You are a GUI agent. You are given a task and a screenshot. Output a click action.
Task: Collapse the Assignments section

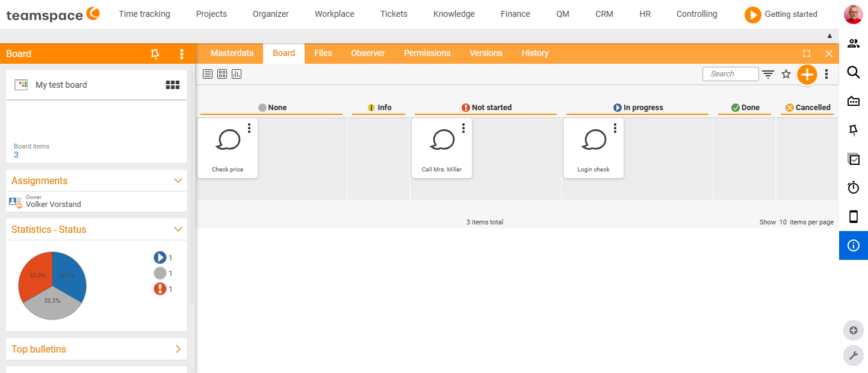[x=178, y=180]
